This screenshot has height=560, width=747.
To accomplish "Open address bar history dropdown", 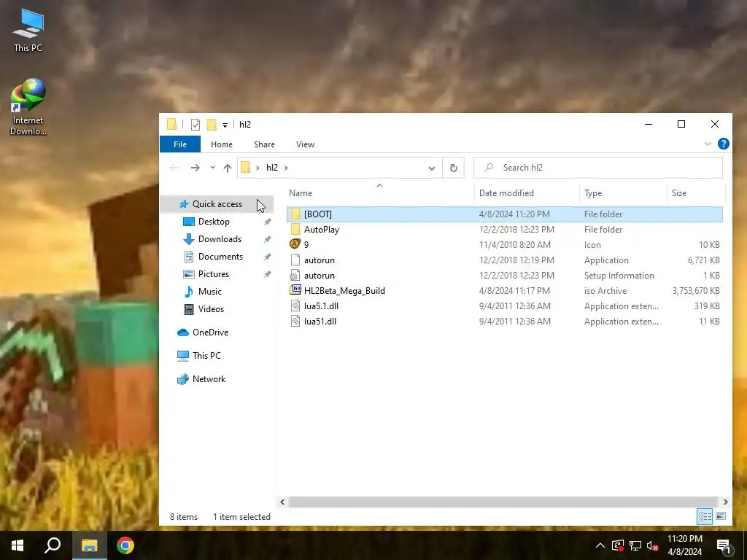I will 432,168.
